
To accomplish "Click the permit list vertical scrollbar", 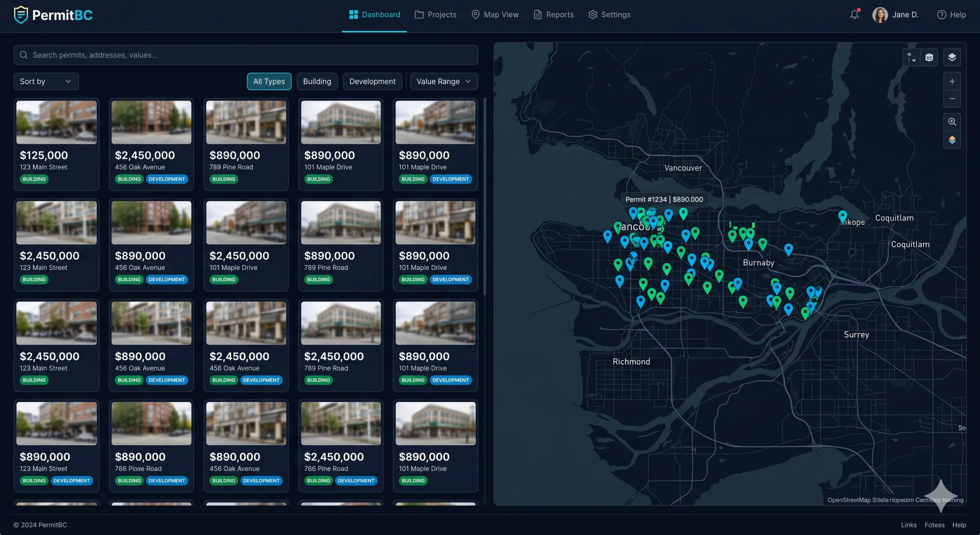I will (485, 196).
